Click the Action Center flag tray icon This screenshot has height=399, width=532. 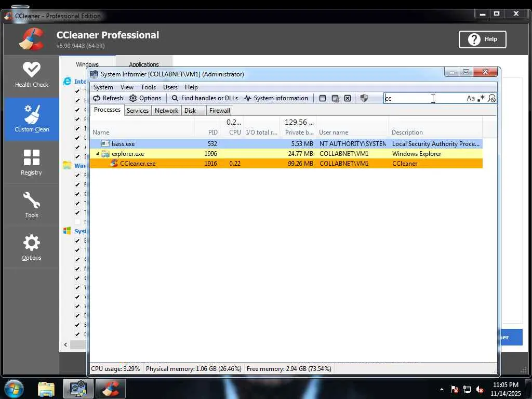tap(455, 389)
